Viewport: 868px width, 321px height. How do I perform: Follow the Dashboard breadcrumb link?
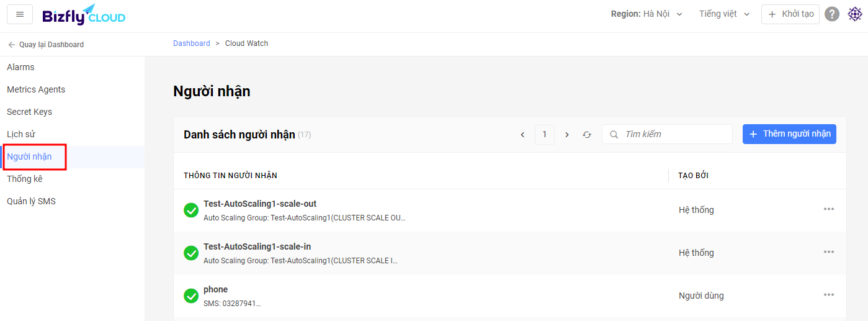tap(192, 43)
